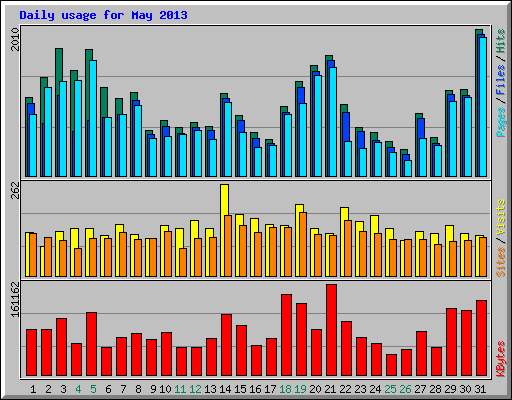The width and height of the screenshot is (512, 400).
Task: Select day 14 on the x-axis
Action: coord(225,389)
